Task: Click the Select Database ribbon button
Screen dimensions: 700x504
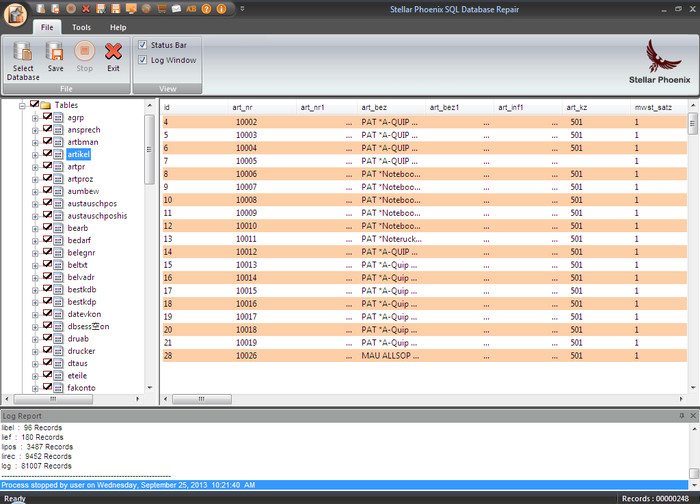Action: pos(23,61)
